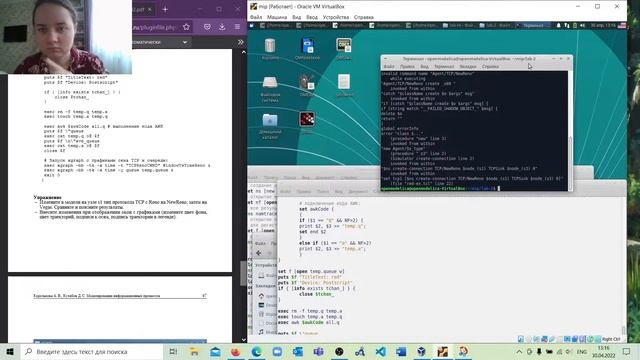The width and height of the screenshot is (640, 360).
Task: Open the Windows notification center
Action: [627, 351]
